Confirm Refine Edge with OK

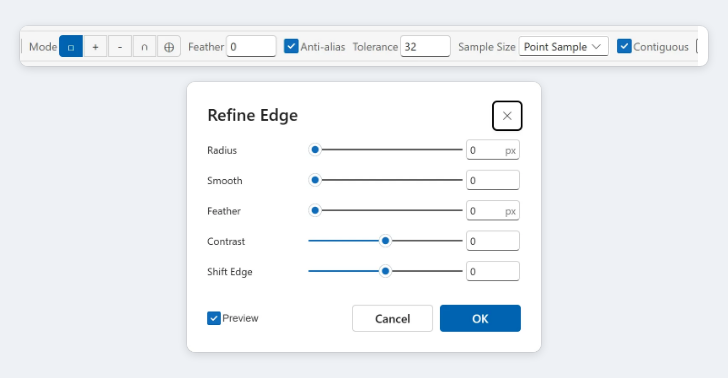tap(480, 319)
